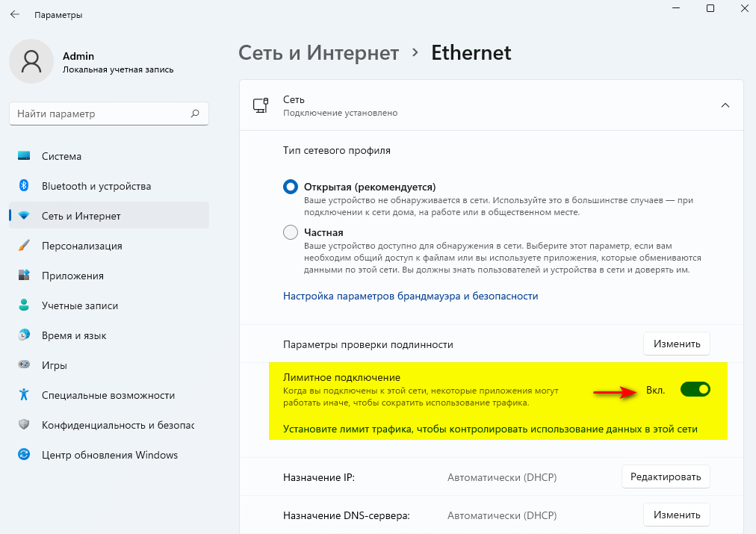The width and height of the screenshot is (756, 534).
Task: Click the Персонализация brush icon
Action: (x=24, y=246)
